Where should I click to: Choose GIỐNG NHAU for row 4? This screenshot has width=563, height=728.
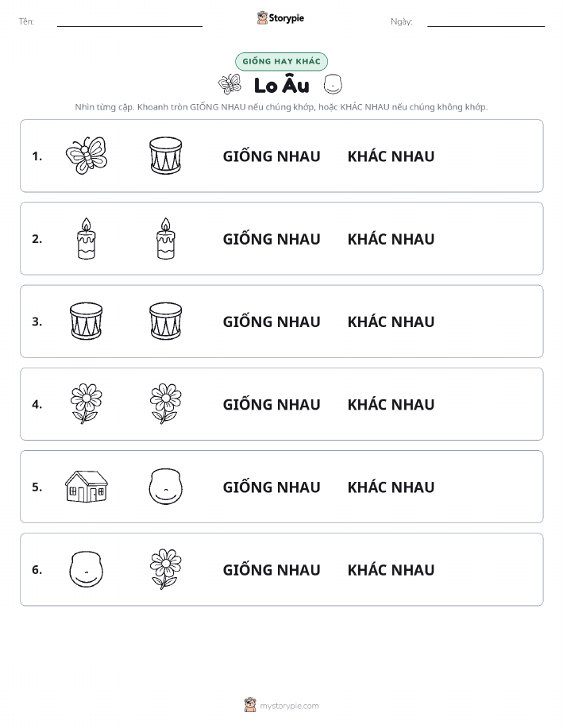(272, 404)
